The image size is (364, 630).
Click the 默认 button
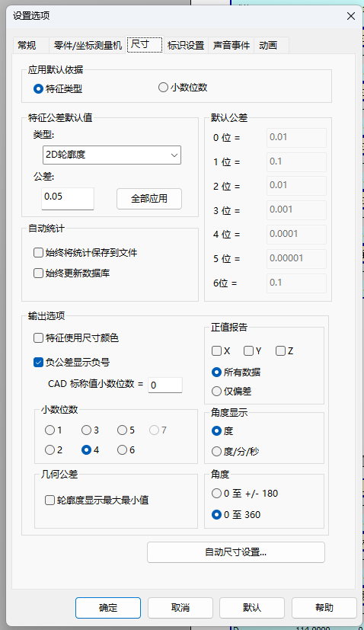click(252, 607)
